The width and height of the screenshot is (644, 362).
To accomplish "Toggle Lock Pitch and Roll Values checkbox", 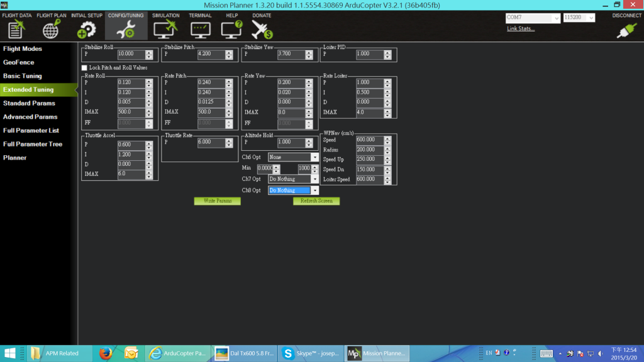I will click(84, 68).
